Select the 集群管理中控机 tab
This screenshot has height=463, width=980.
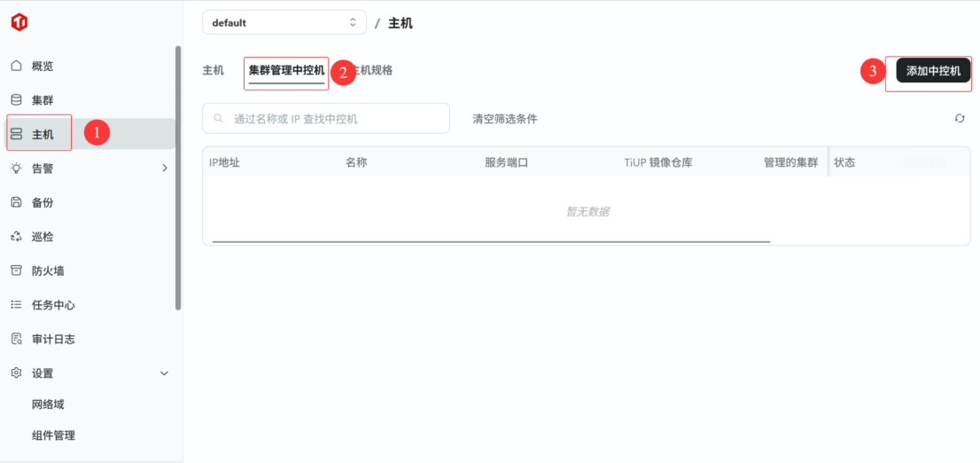(286, 70)
